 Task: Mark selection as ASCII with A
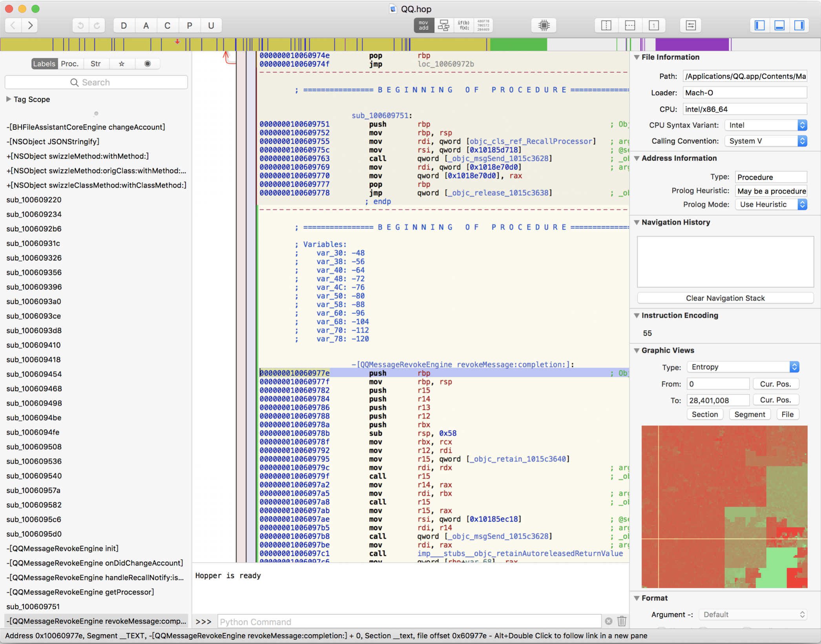(146, 25)
